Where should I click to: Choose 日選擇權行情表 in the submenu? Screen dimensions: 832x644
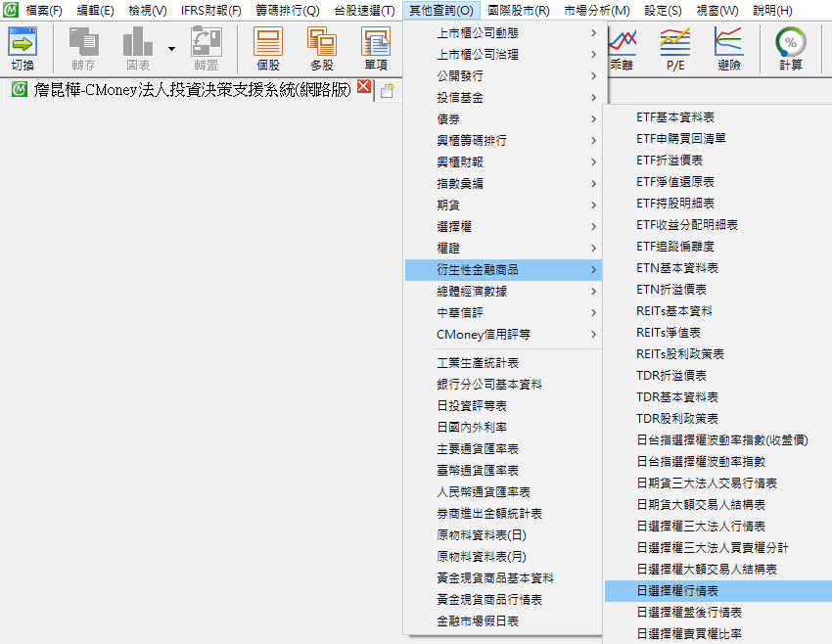(677, 591)
